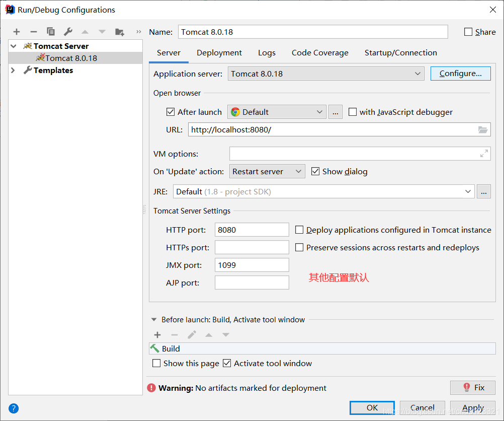Enable Deploy applications configured in Tomcat instance

pos(299,230)
